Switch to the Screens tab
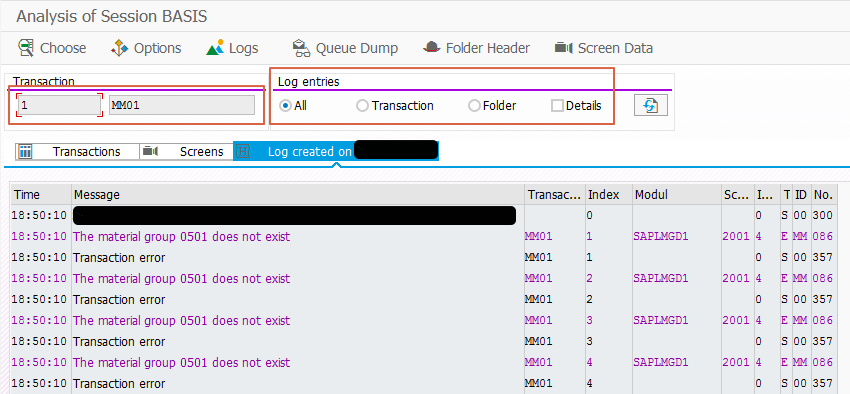The height and width of the screenshot is (394, 850). coord(186,152)
